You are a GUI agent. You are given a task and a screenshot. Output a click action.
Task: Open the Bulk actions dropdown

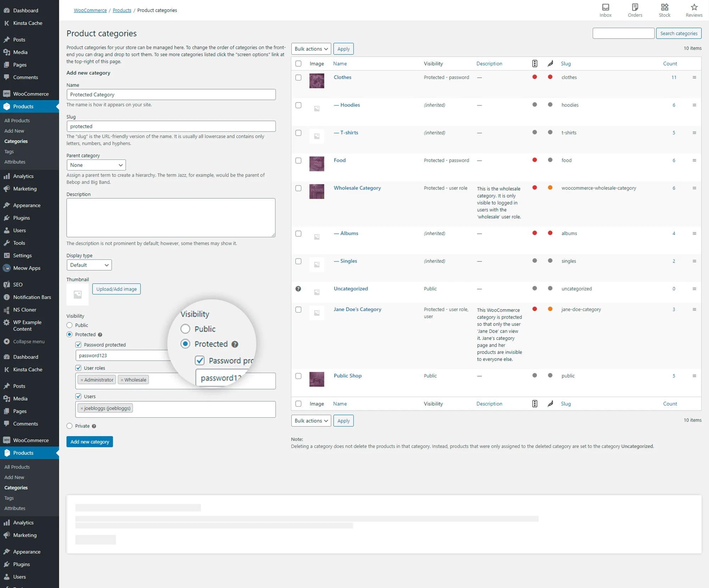point(311,49)
